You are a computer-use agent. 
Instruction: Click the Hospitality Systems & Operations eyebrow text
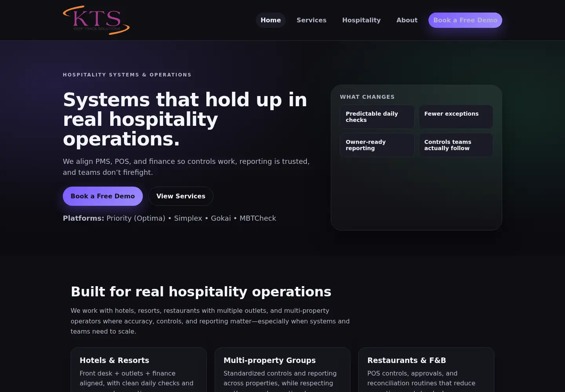point(127,74)
